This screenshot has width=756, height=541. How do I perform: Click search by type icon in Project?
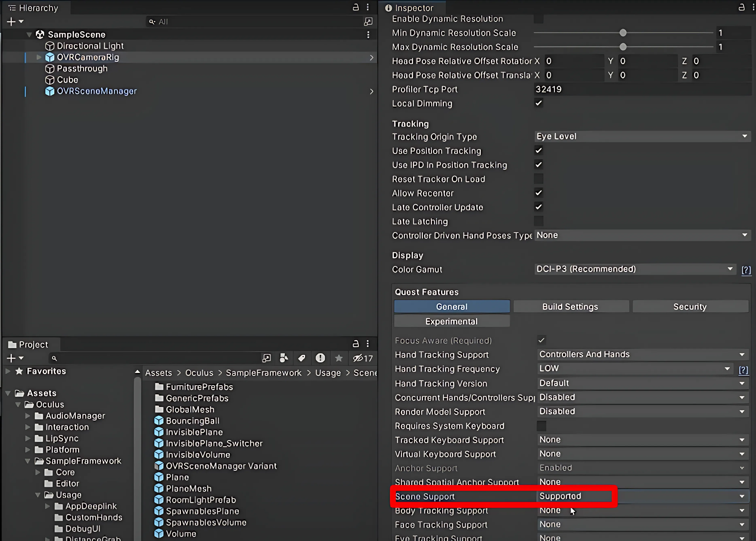(284, 358)
